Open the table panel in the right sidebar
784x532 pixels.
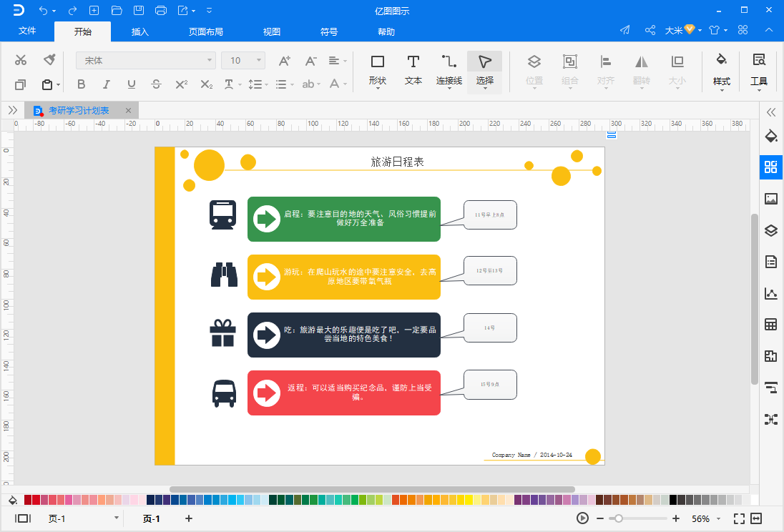click(x=771, y=325)
